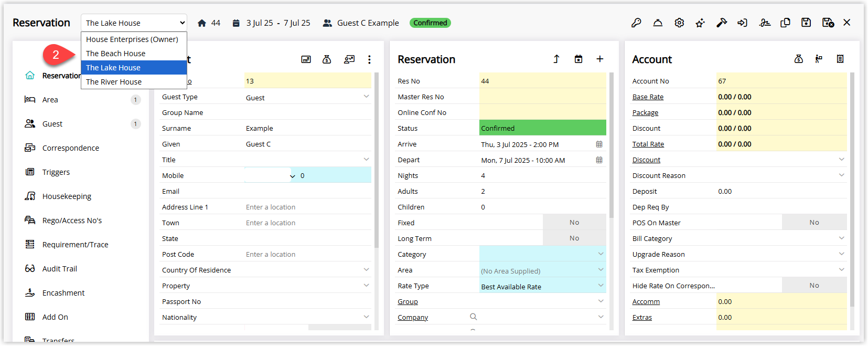The width and height of the screenshot is (868, 346).
Task: Expand the Category dropdown in Reservation panel
Action: (601, 254)
